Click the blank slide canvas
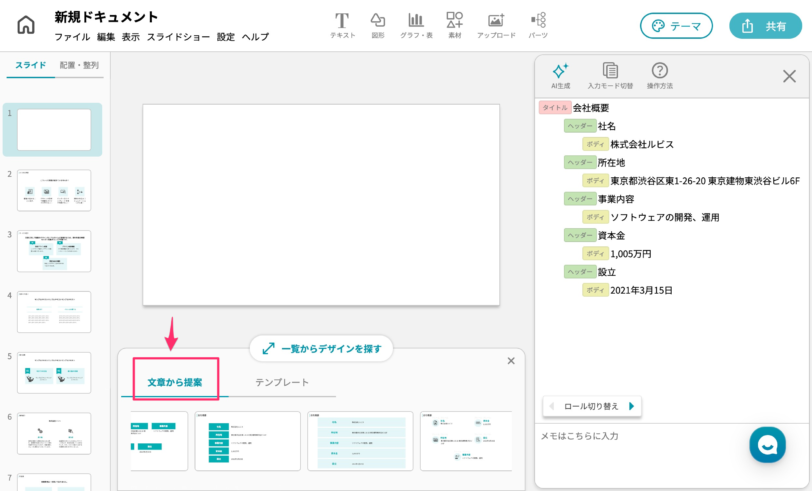812x491 pixels. 321,205
